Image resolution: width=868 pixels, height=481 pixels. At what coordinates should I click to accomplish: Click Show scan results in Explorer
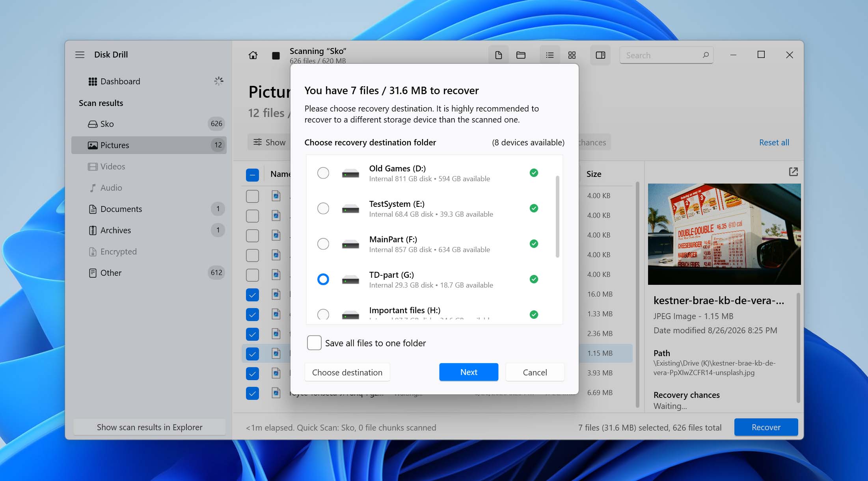point(149,427)
